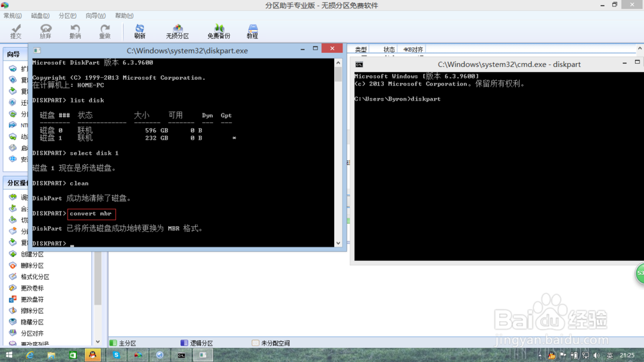
Task: Click the 分区操作 panel header
Action: point(15,183)
